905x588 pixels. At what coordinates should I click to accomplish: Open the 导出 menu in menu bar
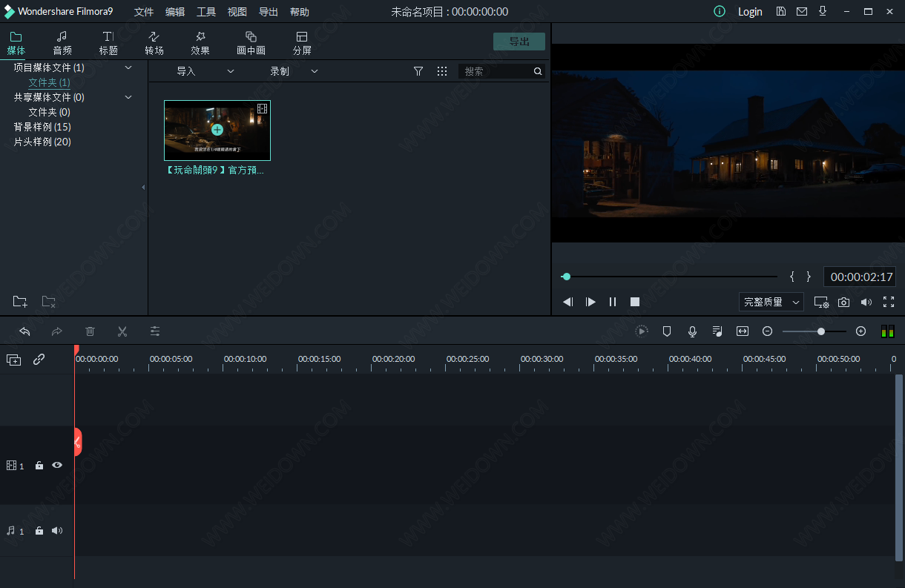click(269, 12)
